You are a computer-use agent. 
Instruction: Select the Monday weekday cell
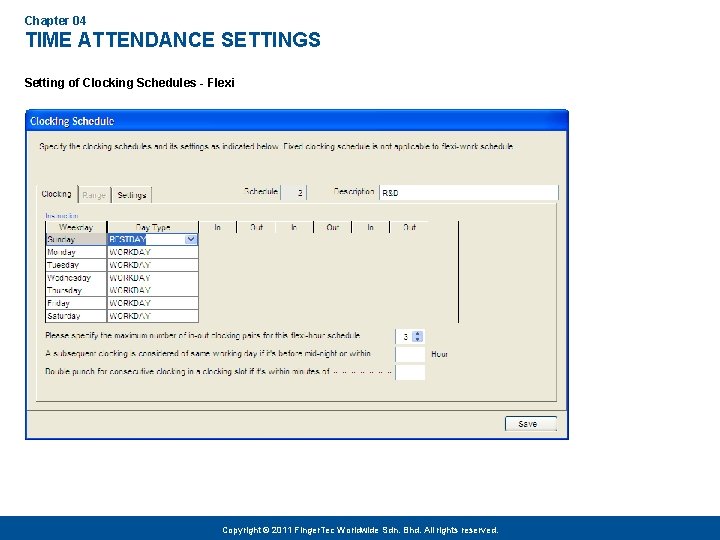(76, 252)
